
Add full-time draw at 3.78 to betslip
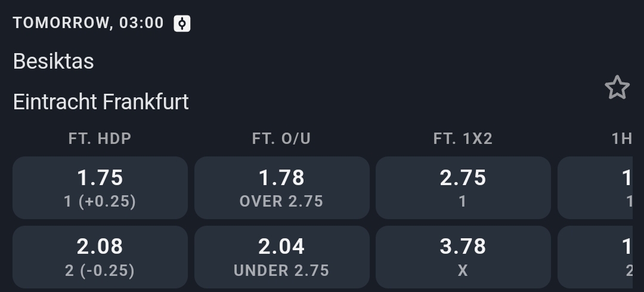point(463,256)
